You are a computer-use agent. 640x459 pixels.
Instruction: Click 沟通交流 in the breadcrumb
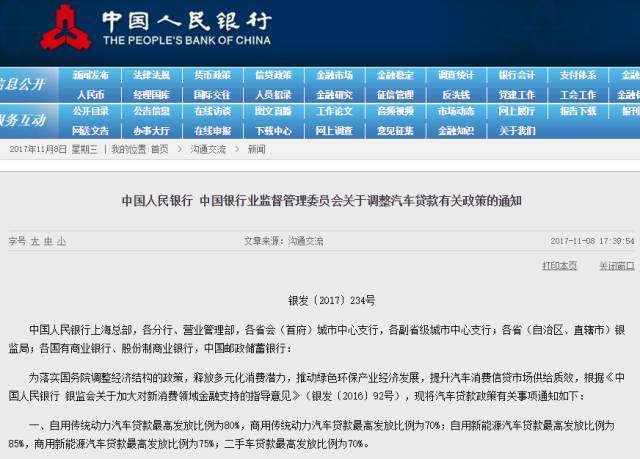(208, 149)
